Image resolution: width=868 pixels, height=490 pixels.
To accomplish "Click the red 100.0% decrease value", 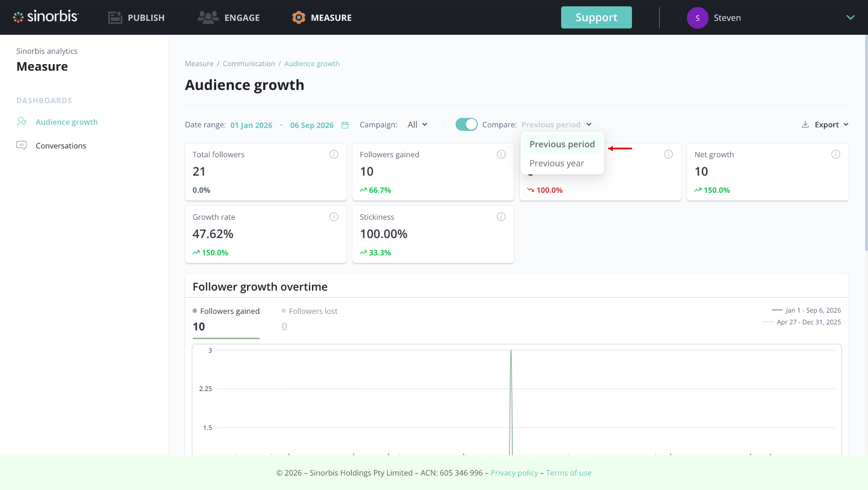I will [545, 190].
